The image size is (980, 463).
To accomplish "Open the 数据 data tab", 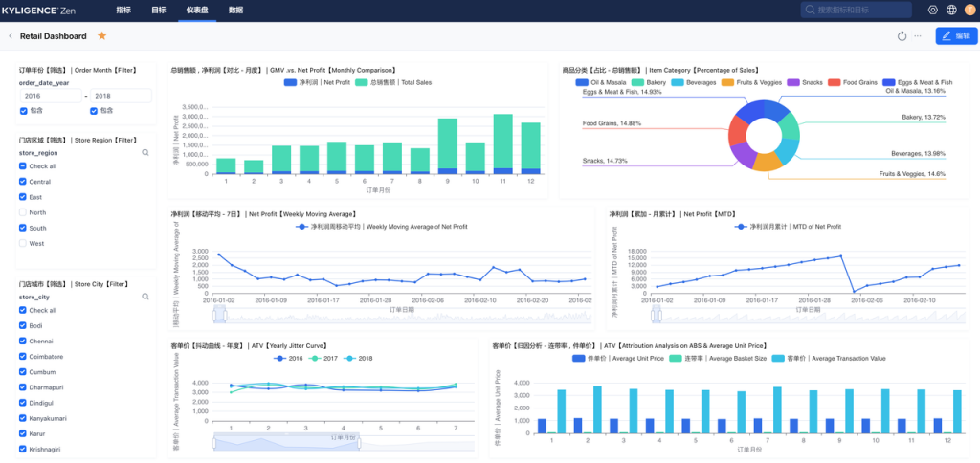I will (x=235, y=10).
